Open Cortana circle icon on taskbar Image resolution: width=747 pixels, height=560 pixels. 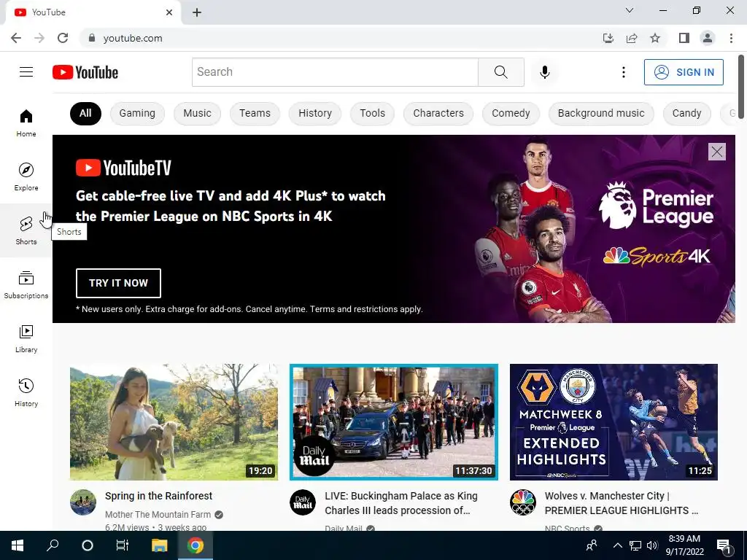(x=88, y=545)
